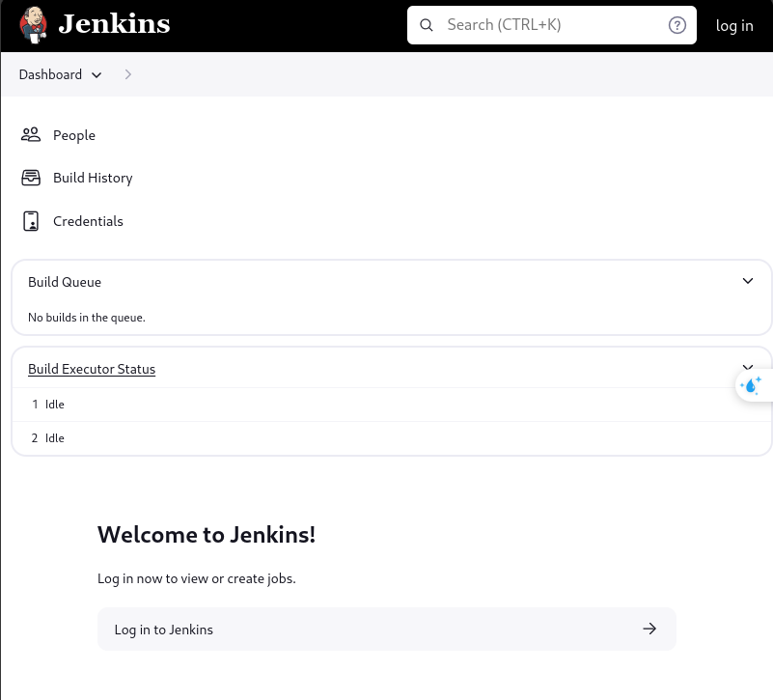
Task: Click the Dashboard breadcrumb link
Action: click(x=50, y=74)
